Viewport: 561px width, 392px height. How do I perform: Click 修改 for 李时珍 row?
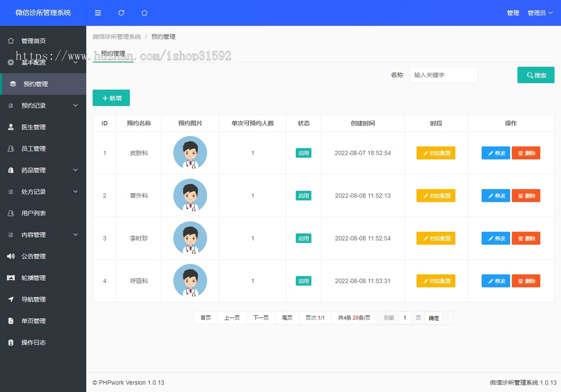pos(496,238)
